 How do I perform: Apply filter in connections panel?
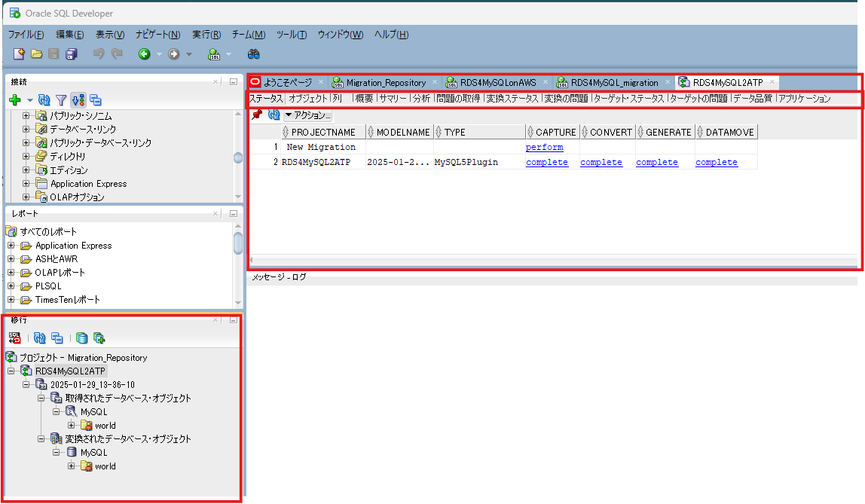click(61, 99)
